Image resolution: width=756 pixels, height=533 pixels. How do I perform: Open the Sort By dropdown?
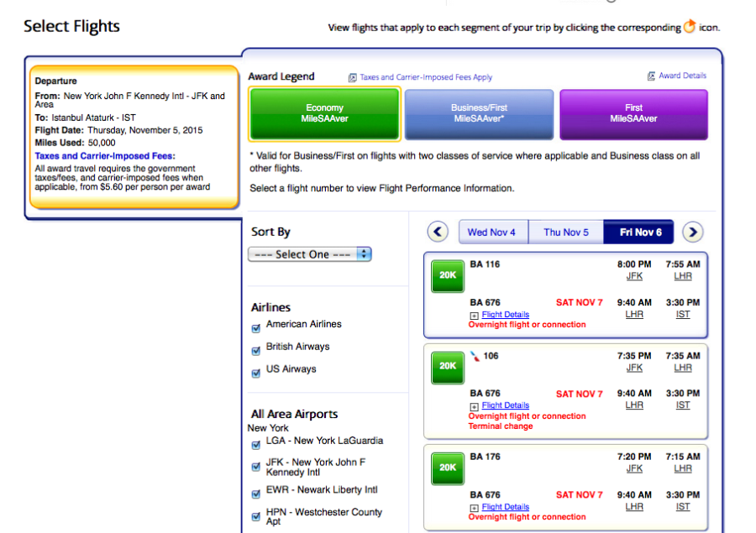click(309, 254)
